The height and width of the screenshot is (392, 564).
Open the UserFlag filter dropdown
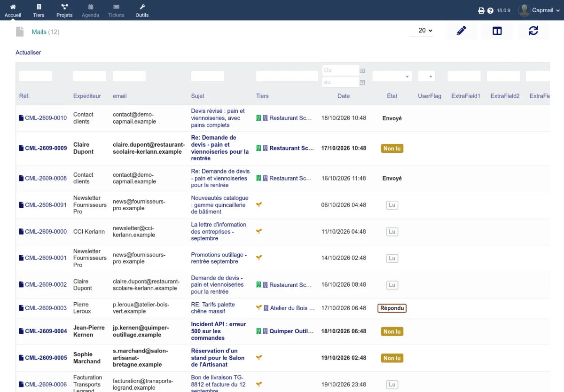(426, 76)
